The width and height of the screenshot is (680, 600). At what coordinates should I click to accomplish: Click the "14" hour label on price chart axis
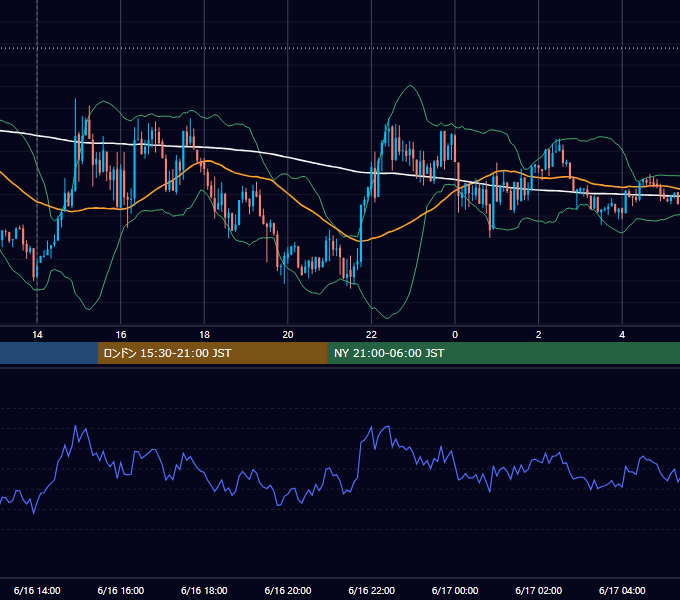(37, 335)
